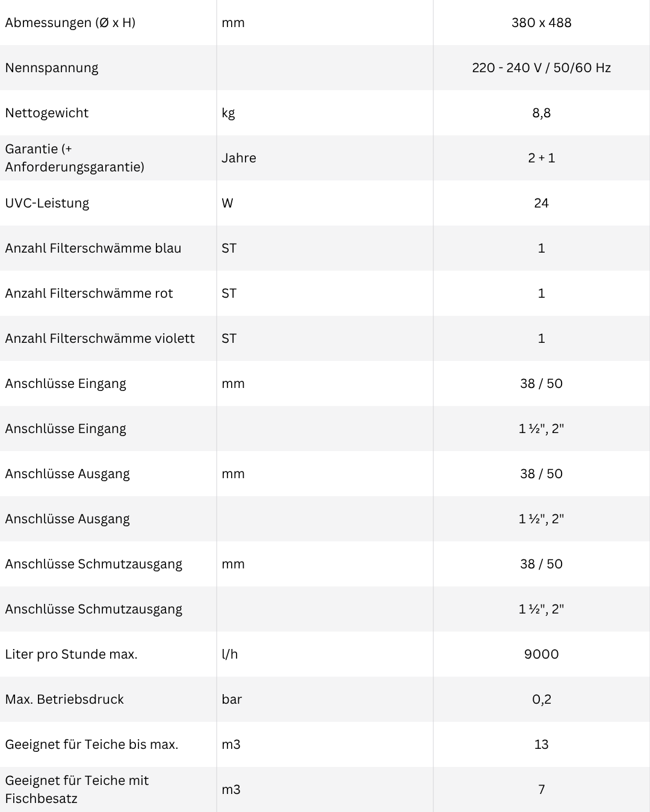The width and height of the screenshot is (650, 812).
Task: Select the 380 x 488 dimension value
Action: [x=541, y=23]
